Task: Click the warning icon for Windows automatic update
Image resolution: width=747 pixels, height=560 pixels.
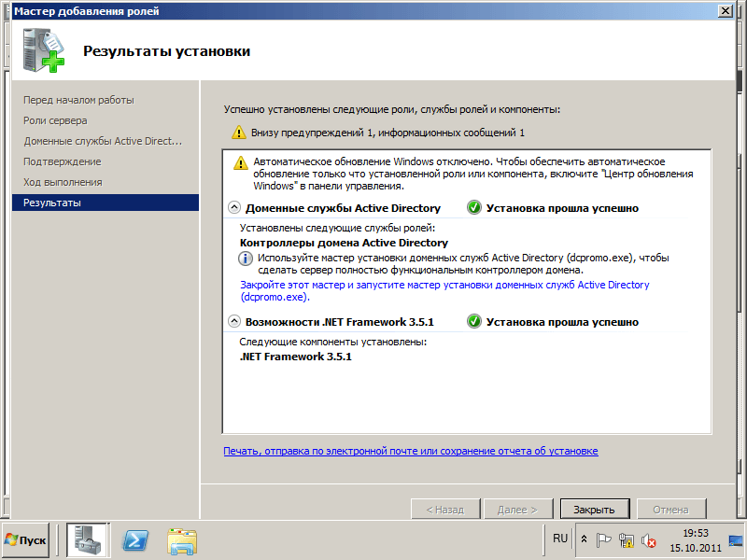Action: click(241, 162)
